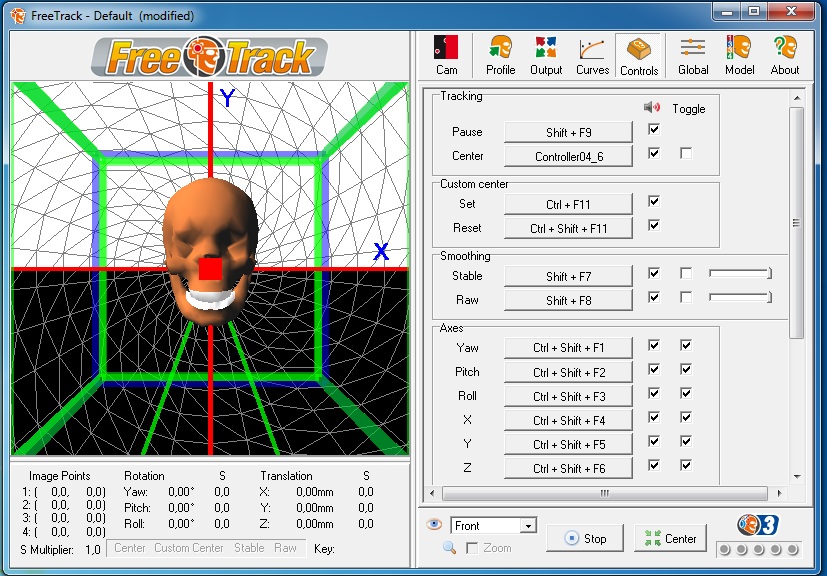
Task: Click the FreeTrack banner logo
Action: pyautogui.click(x=209, y=56)
